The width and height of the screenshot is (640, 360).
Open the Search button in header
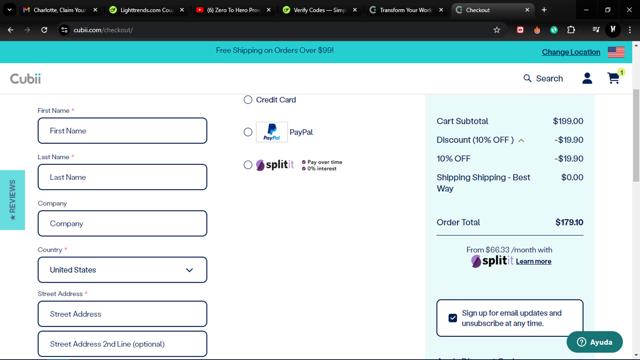(543, 78)
